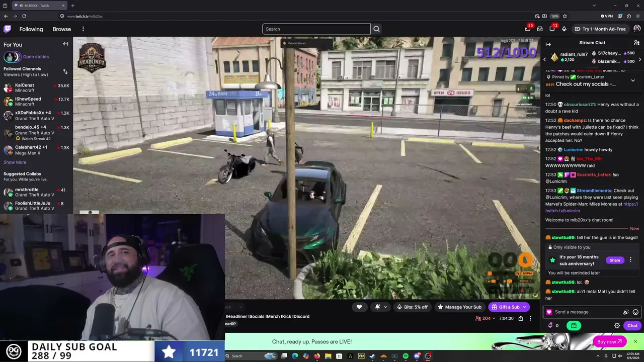Send message with Chat button
644x362 pixels.
[x=632, y=326]
